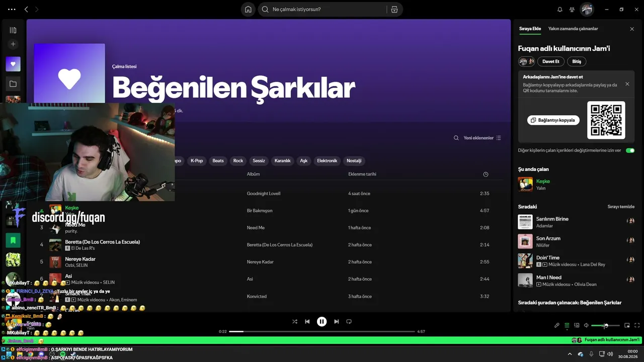Switch to 'Yakın zamanda çalınanlar' tab
Image resolution: width=644 pixels, height=362 pixels.
point(573,29)
